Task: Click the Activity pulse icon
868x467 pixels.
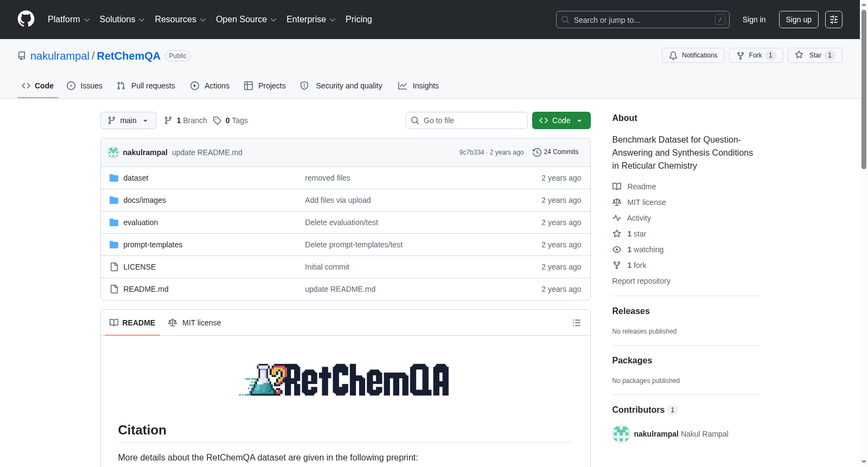Action: [617, 218]
